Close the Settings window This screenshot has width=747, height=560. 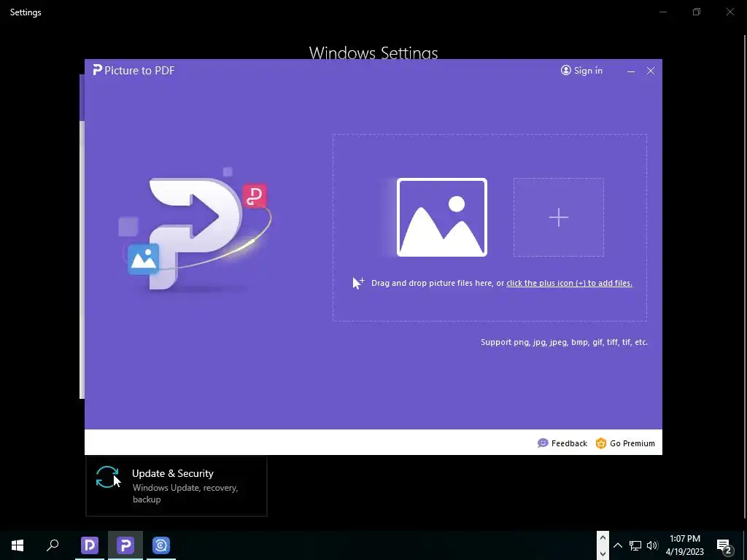point(729,12)
